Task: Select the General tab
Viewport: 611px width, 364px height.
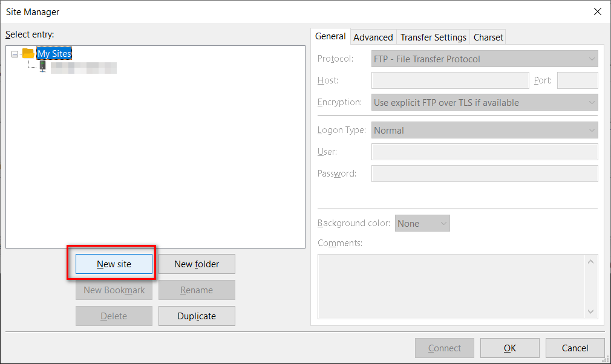Action: 330,36
